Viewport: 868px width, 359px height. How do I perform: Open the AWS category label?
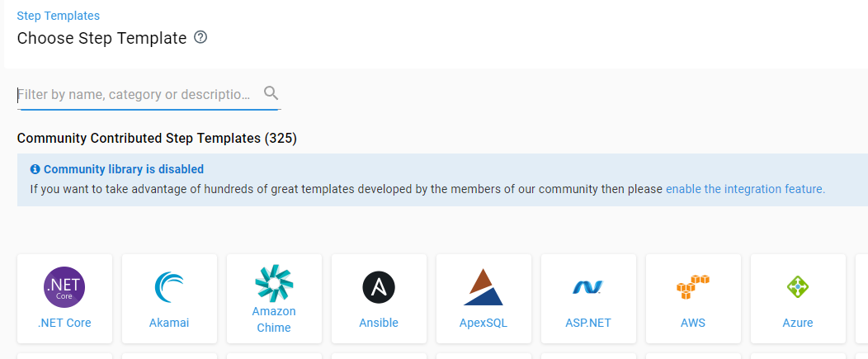click(692, 323)
